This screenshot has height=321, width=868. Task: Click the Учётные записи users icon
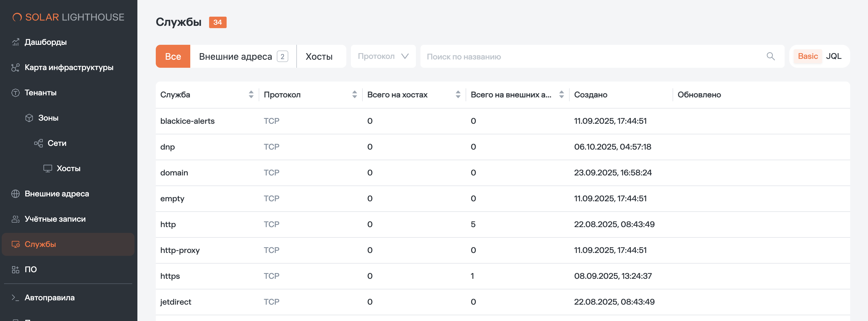16,219
